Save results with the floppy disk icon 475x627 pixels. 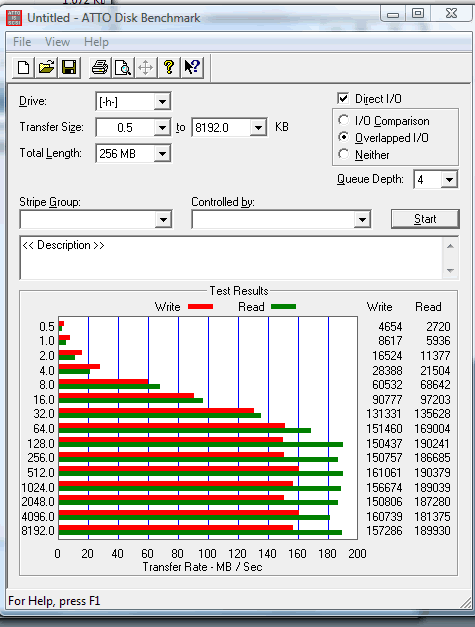click(69, 67)
